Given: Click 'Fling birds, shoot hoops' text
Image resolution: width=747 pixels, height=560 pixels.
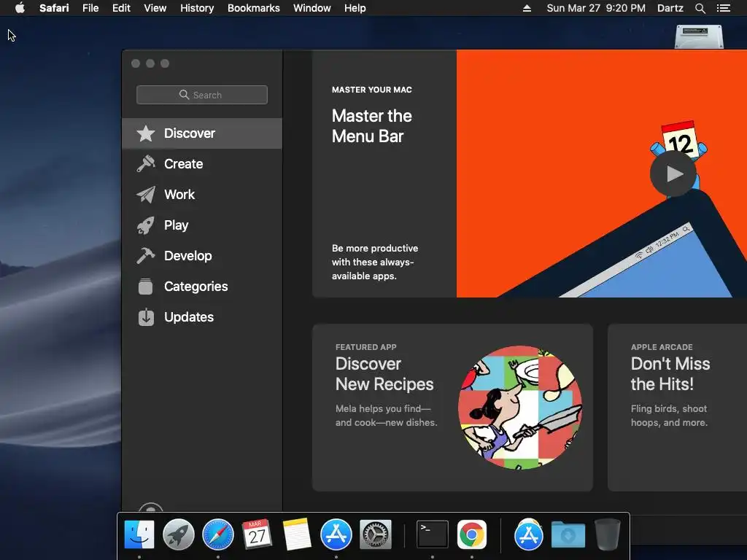Looking at the screenshot, I should (x=669, y=415).
